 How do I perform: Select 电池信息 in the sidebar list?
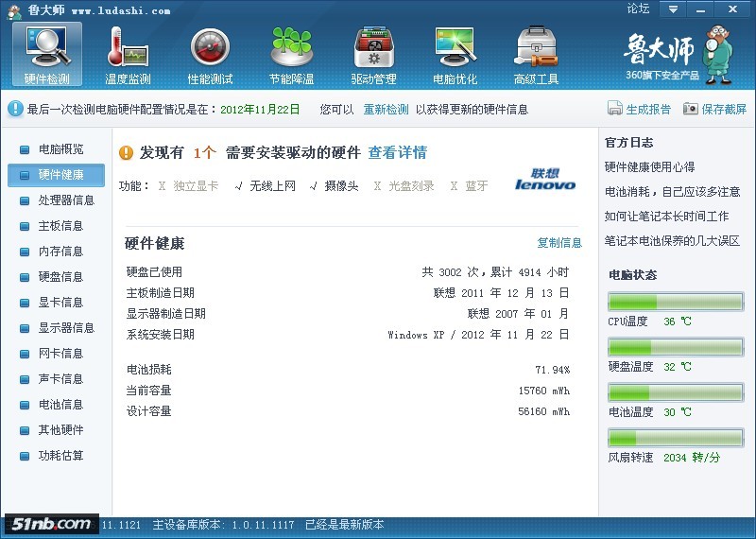click(x=60, y=405)
